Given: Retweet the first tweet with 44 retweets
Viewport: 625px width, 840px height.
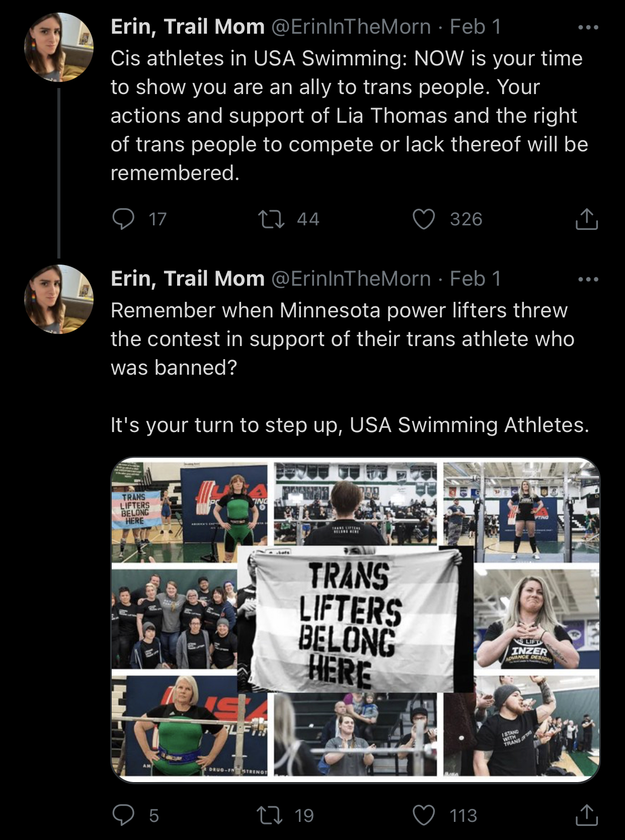Looking at the screenshot, I should (x=271, y=219).
